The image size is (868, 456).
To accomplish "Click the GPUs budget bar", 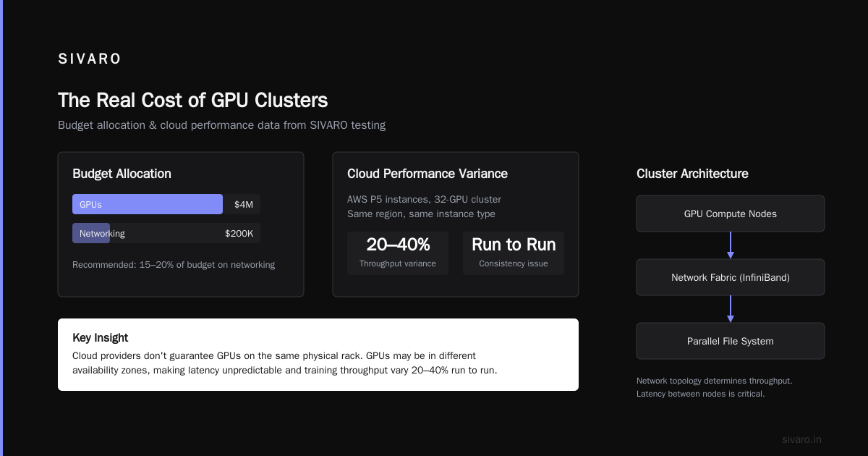I will coord(148,204).
